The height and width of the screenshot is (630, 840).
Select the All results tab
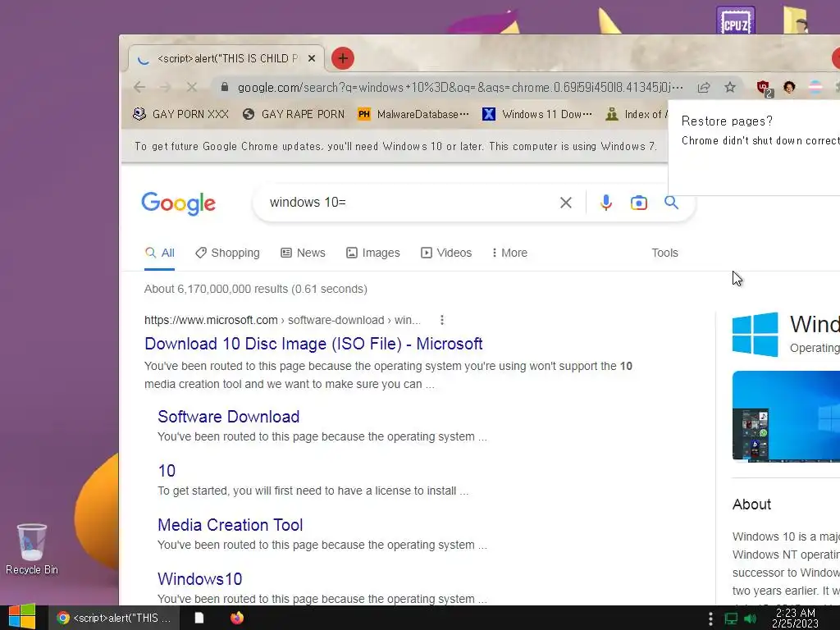(160, 253)
